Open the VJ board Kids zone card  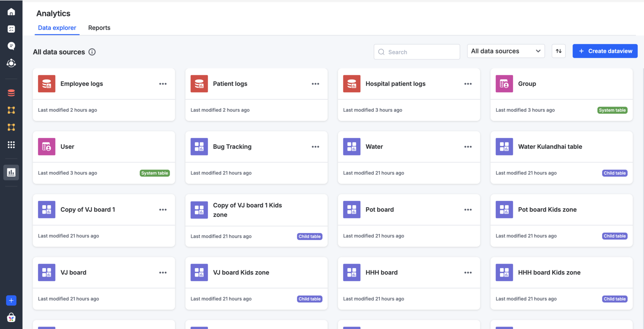tap(256, 283)
